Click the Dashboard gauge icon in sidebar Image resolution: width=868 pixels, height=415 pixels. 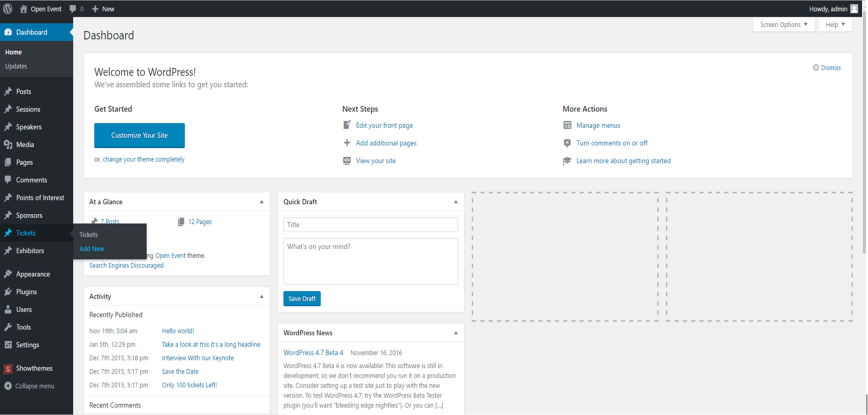click(8, 32)
